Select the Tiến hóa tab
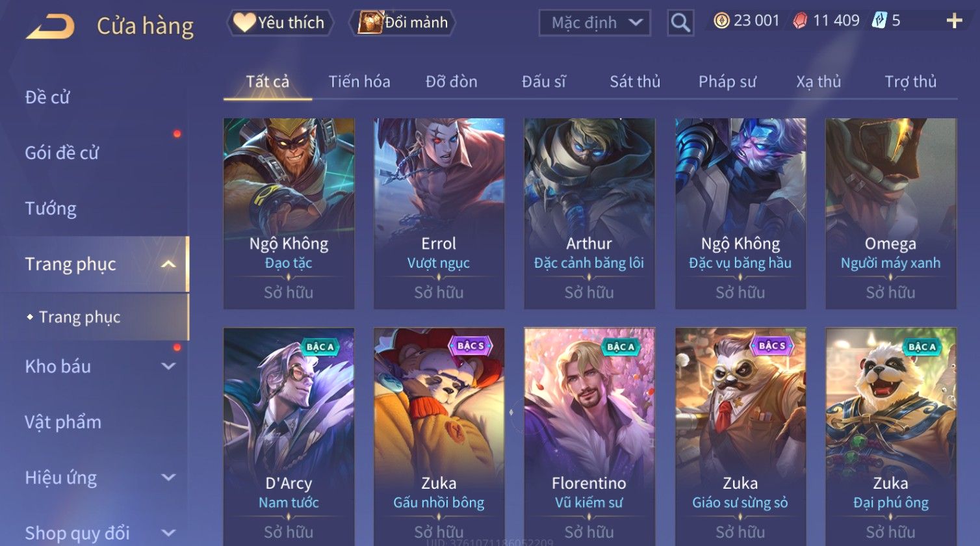The image size is (980, 546). tap(359, 82)
